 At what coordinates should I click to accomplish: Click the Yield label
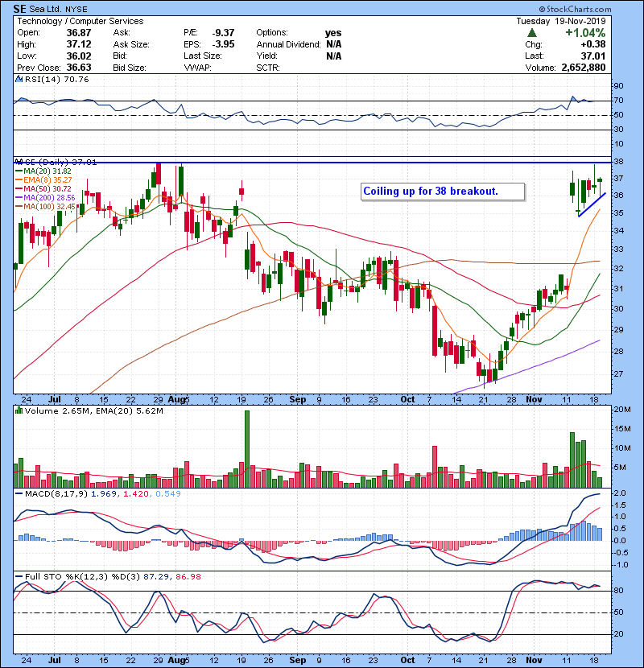pyautogui.click(x=266, y=56)
